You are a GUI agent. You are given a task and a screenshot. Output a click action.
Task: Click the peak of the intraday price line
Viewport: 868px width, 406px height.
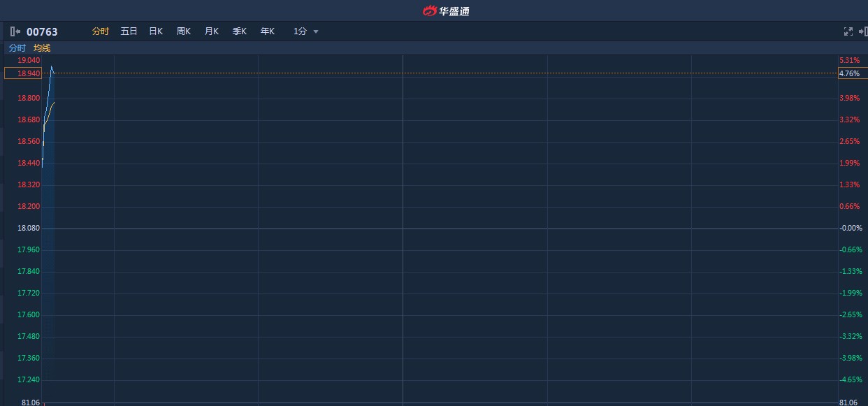51,67
